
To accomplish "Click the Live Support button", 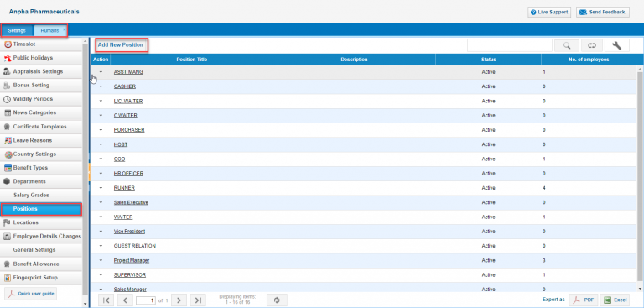I will [549, 13].
